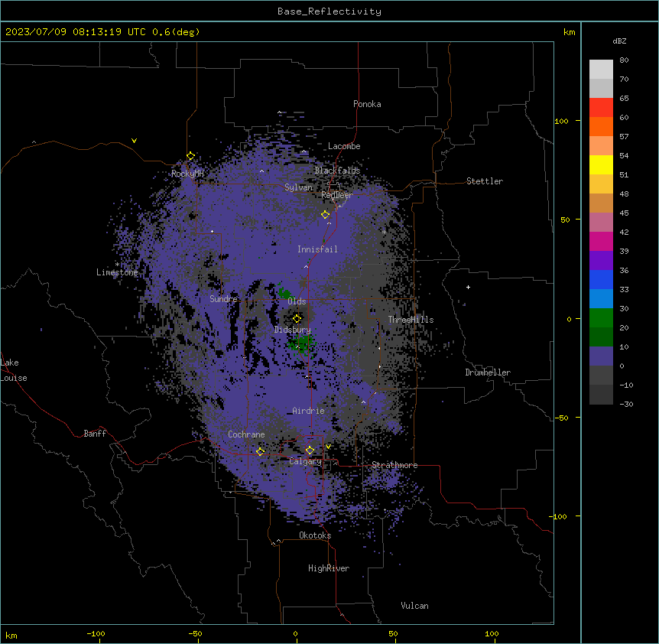This screenshot has height=644, width=659.
Task: Click the asterisk marker above Limestone
Action: (x=117, y=265)
